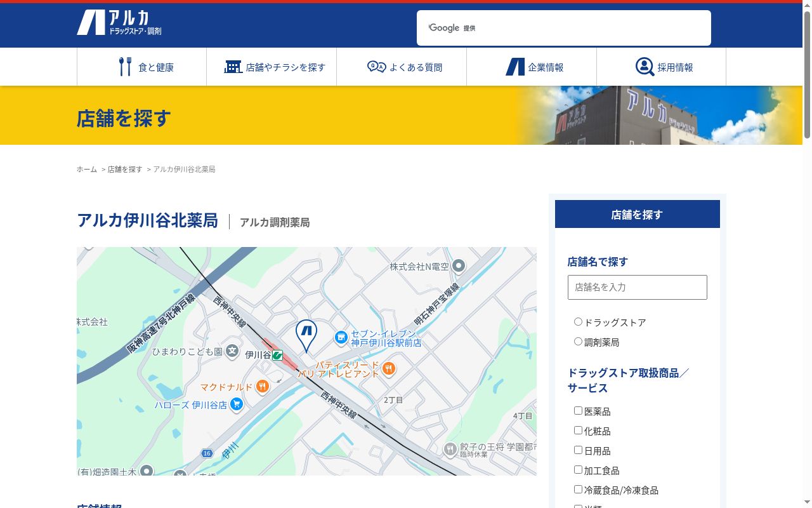This screenshot has height=508, width=812.
Task: Click the route 16 road badge on map
Action: pyautogui.click(x=207, y=453)
